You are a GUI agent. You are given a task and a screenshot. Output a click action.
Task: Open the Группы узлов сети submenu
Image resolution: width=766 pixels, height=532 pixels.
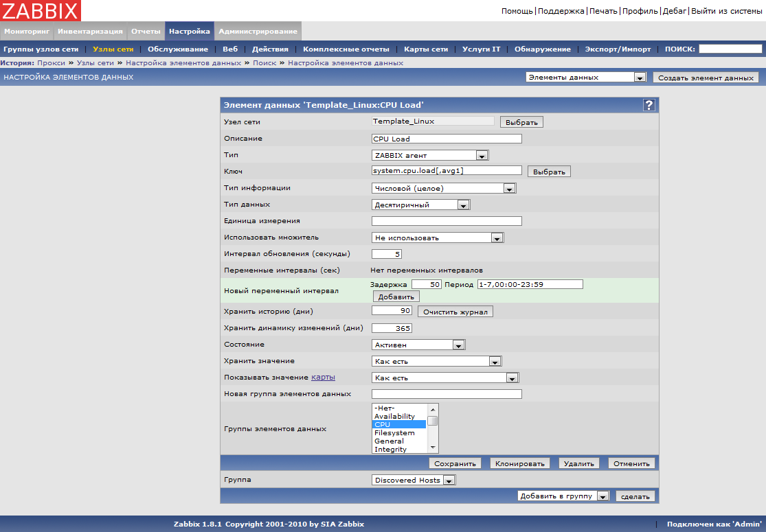tap(41, 49)
